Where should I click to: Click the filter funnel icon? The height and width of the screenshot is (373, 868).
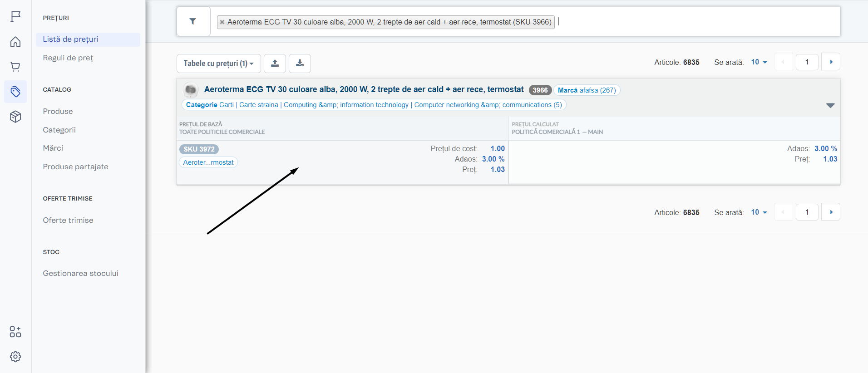193,21
